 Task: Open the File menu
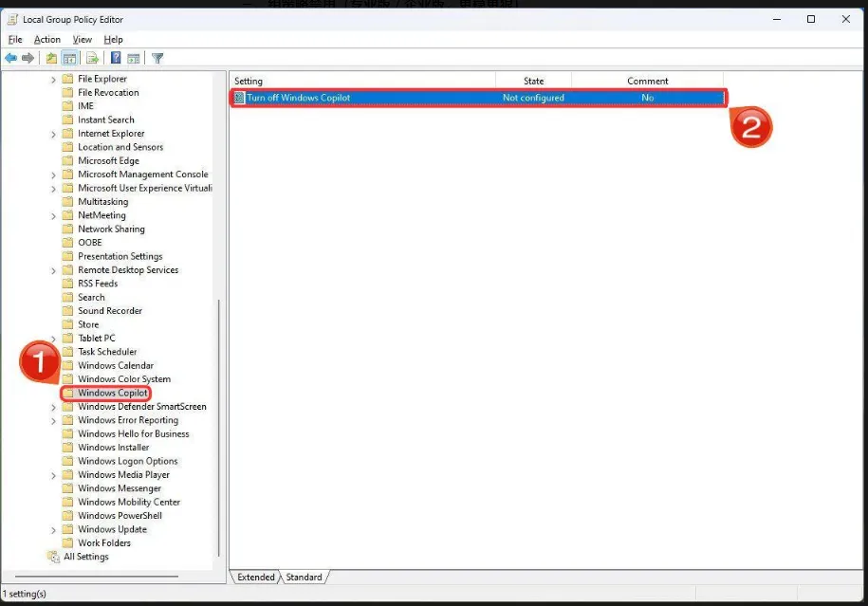pyautogui.click(x=15, y=39)
